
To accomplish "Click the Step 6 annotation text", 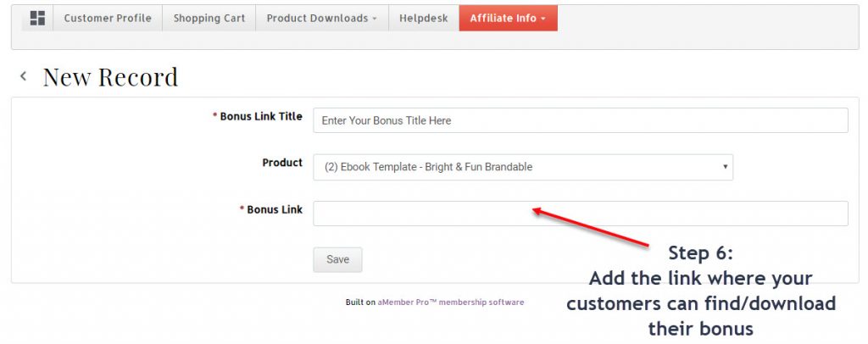I will pyautogui.click(x=701, y=252).
